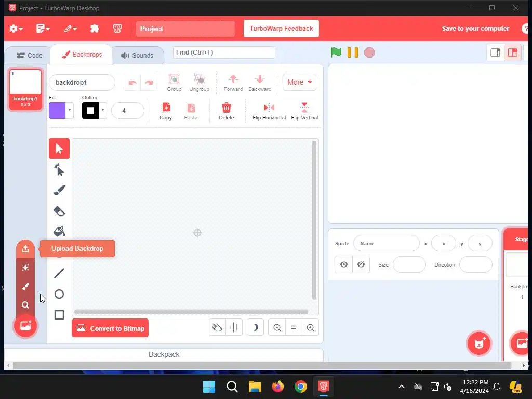Select the backdrop1 thumbnail
Viewport: 532px width, 399px height.
click(x=25, y=89)
